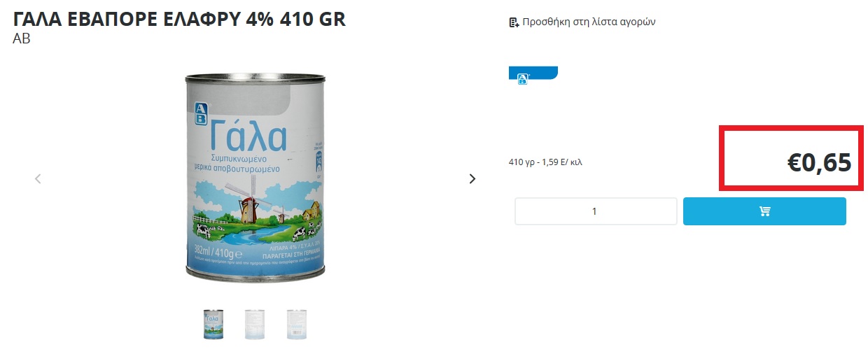Viewport: 868px width, 354px height.
Task: Show the previous product image with left chevron
Action: click(x=38, y=178)
